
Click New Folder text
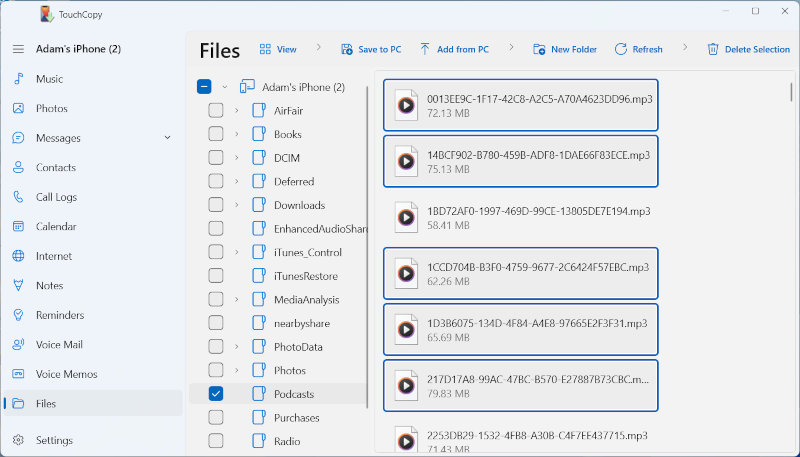[574, 49]
